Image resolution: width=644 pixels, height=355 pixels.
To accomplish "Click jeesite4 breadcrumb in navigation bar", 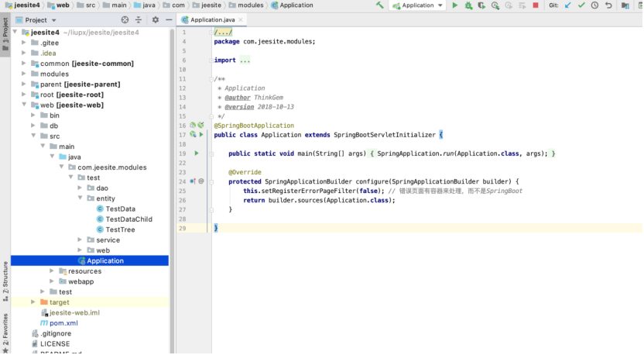I will 22,5.
